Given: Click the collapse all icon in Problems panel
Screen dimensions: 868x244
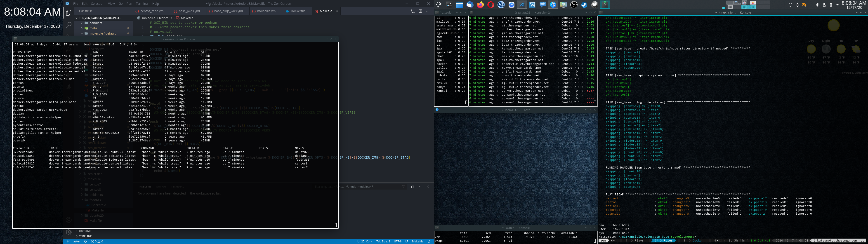Looking at the screenshot, I should click(413, 186).
